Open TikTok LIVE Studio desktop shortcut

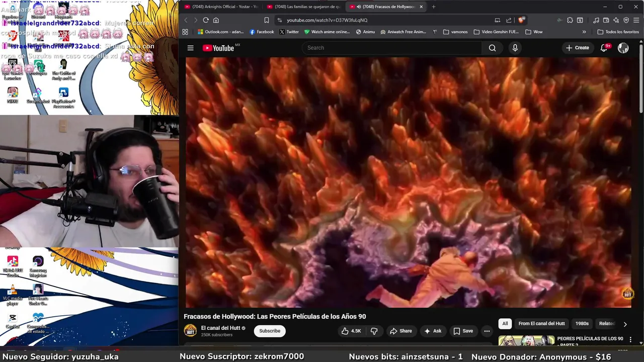(x=13, y=266)
